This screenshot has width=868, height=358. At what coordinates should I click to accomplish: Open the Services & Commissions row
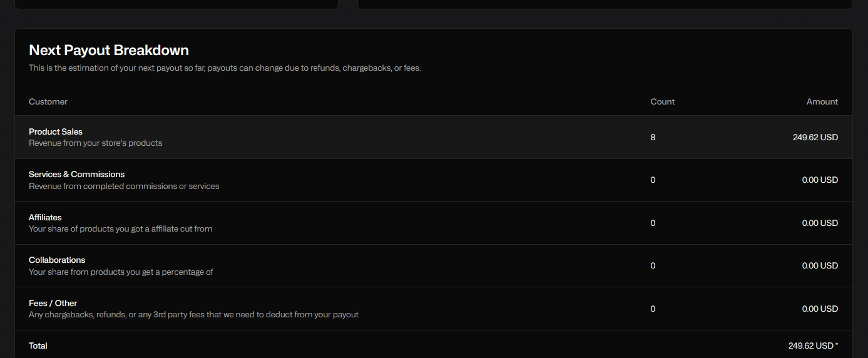pos(434,180)
